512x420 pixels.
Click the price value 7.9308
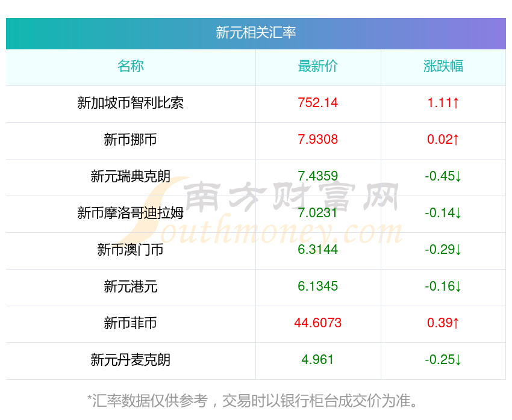pos(317,140)
